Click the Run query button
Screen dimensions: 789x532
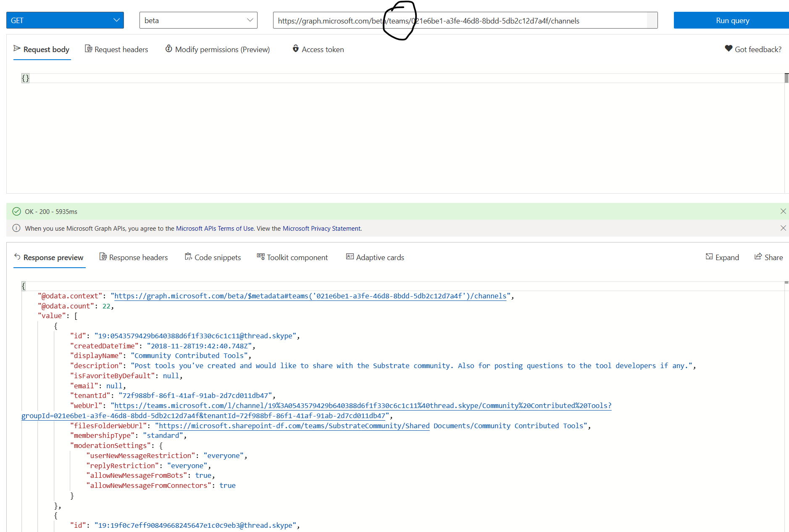pos(731,20)
